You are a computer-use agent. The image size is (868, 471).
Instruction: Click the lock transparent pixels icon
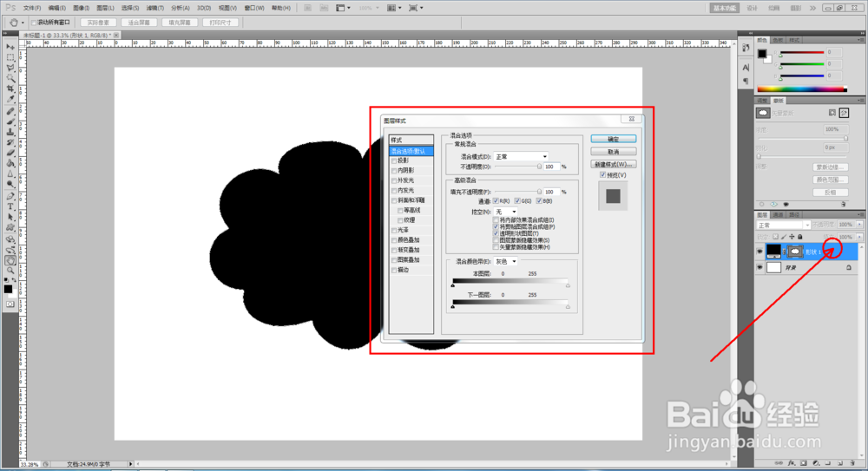775,237
